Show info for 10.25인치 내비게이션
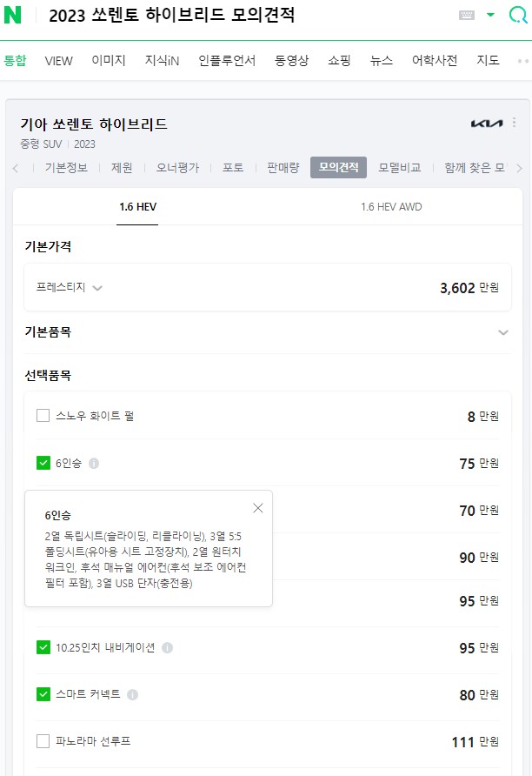Viewport: 532px width, 776px height. coord(167,648)
